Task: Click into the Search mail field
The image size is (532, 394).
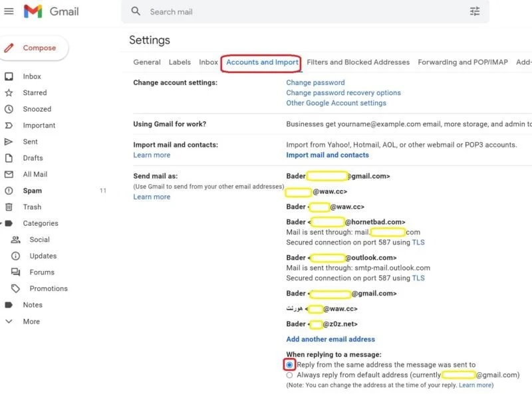Action: (x=305, y=11)
